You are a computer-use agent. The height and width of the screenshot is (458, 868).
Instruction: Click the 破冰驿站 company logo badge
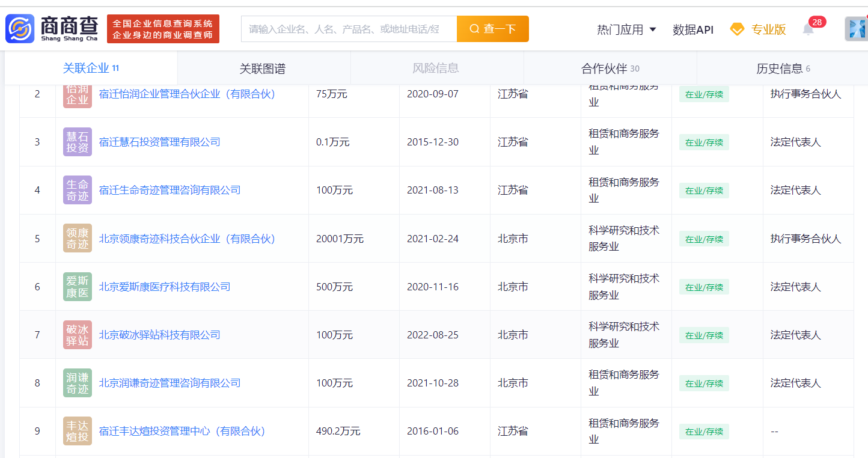point(77,335)
